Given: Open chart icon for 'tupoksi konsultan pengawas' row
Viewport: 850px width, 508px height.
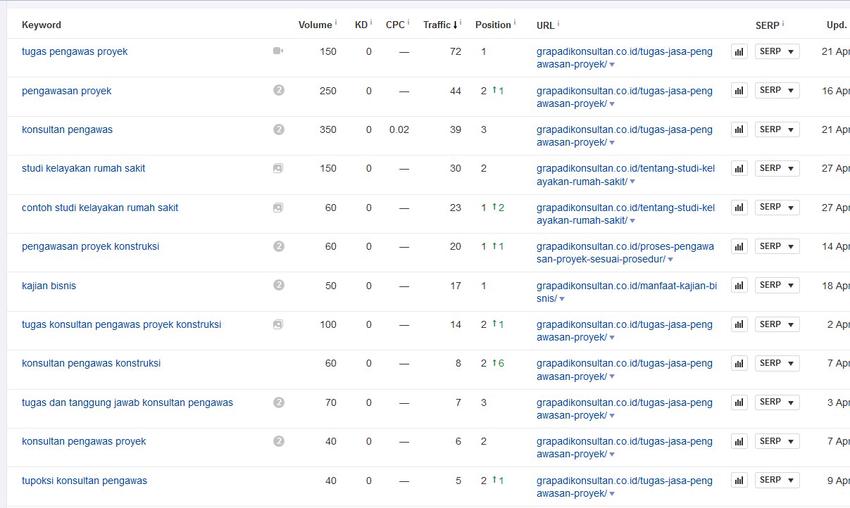Looking at the screenshot, I should point(739,480).
